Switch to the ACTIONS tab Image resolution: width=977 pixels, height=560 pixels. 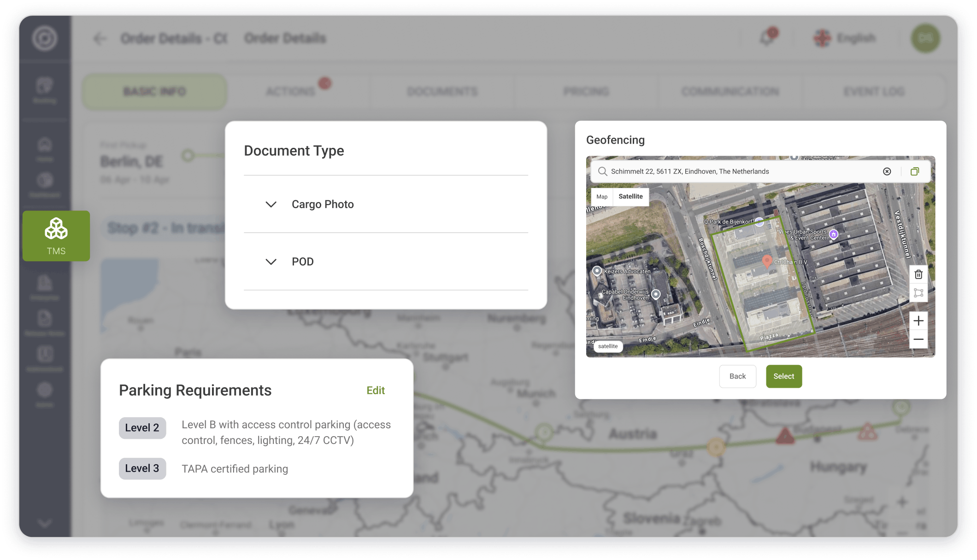coord(290,92)
